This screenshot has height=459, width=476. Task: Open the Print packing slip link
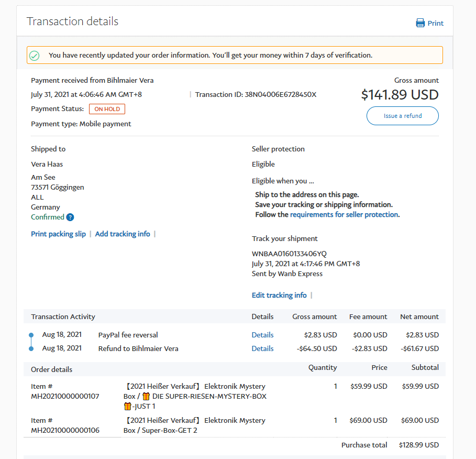(x=58, y=234)
